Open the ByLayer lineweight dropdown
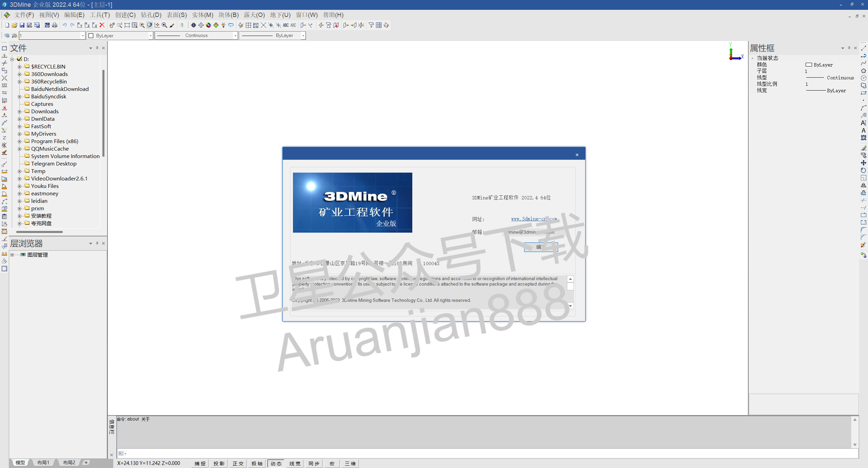This screenshot has height=468, width=868. tap(303, 36)
